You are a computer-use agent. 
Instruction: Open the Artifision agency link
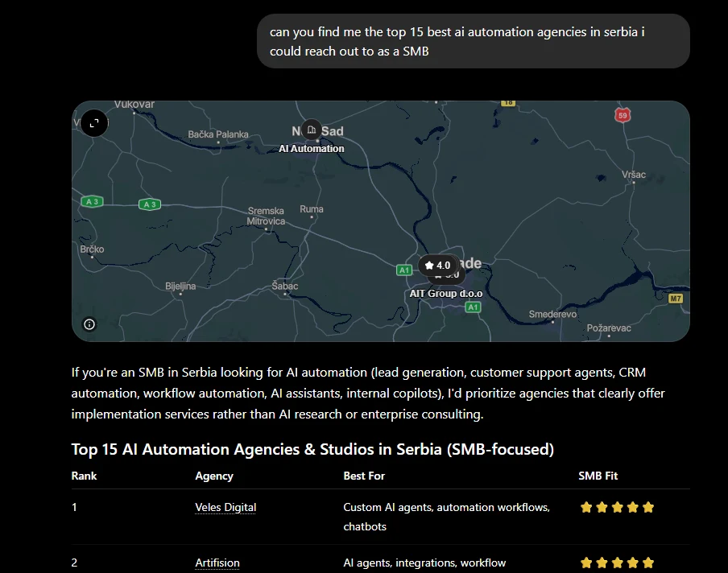(x=217, y=563)
